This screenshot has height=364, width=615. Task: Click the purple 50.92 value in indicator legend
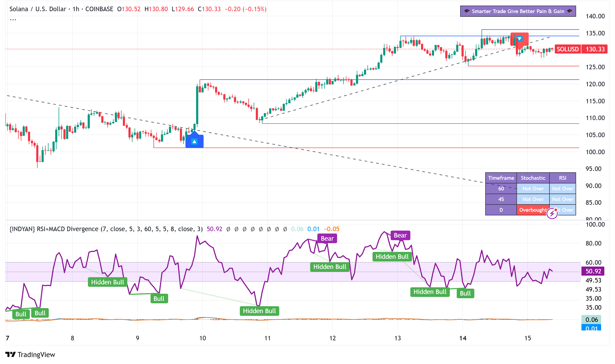tap(214, 229)
